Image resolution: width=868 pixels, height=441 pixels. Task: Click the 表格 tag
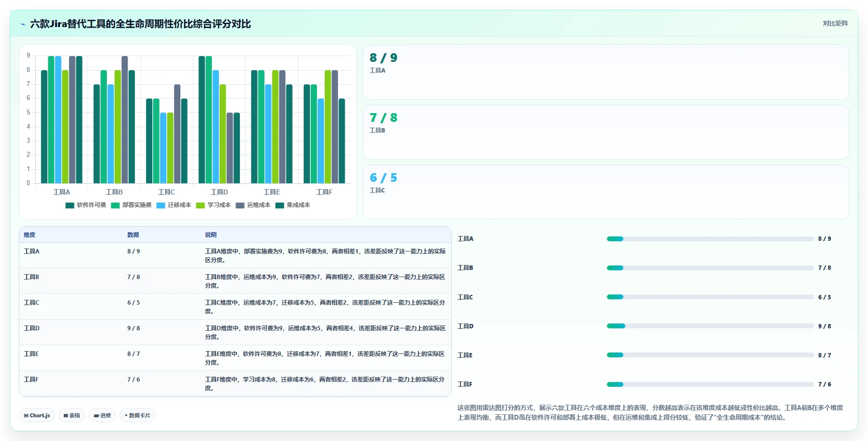pos(72,415)
